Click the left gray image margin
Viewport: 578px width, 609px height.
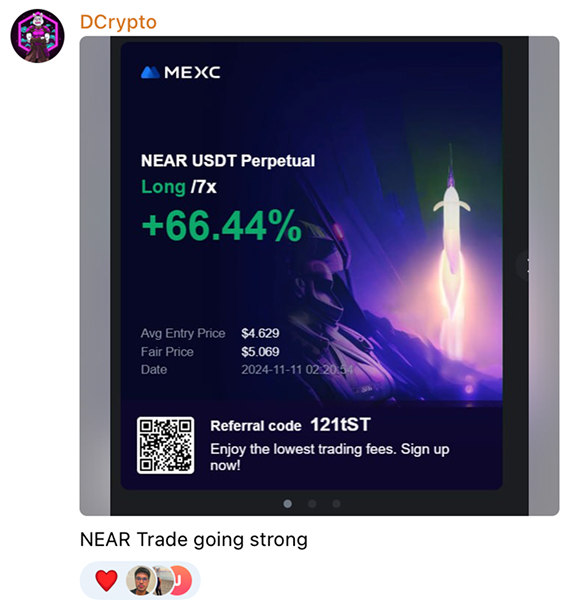[x=95, y=276]
